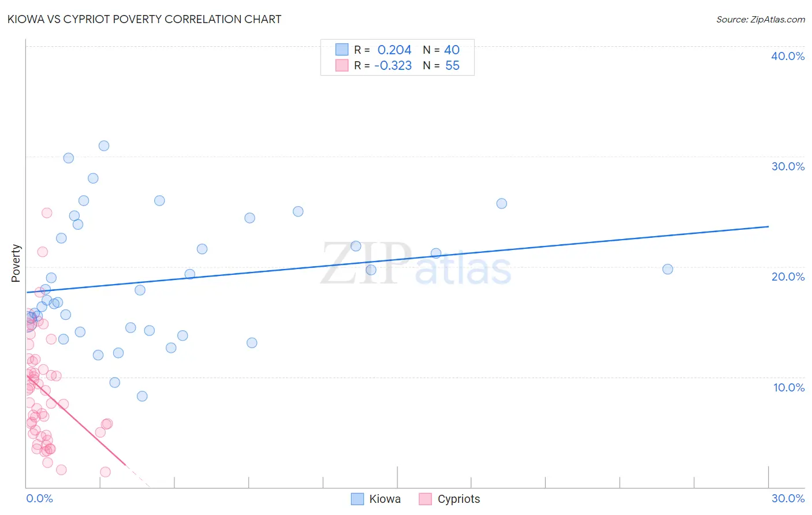Select the Kiowa legend label
Image resolution: width=812 pixels, height=515 pixels.
(x=385, y=499)
